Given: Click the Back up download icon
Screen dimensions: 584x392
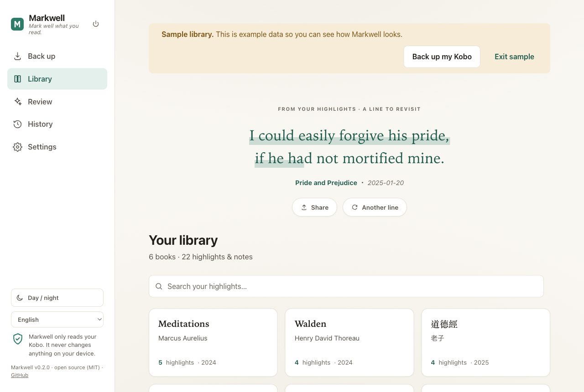Looking at the screenshot, I should pos(17,56).
